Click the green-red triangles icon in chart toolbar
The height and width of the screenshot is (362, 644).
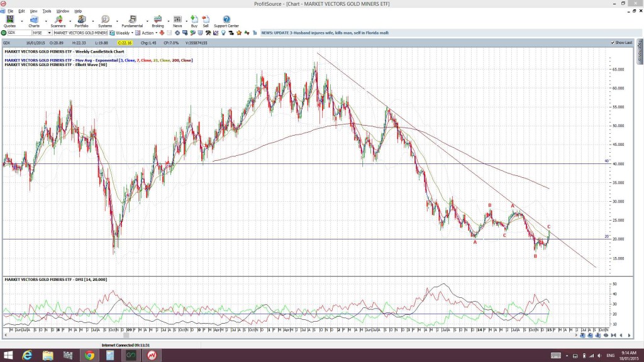[x=247, y=33]
